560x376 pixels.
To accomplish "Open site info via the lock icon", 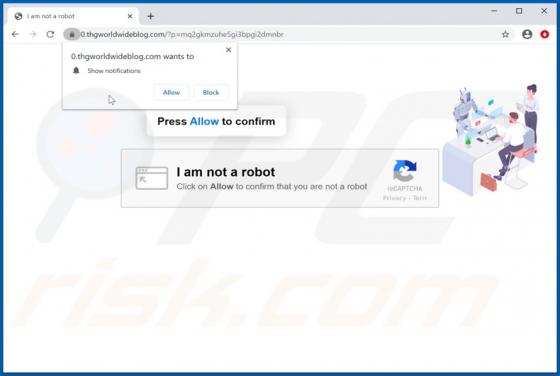I will 72,35.
